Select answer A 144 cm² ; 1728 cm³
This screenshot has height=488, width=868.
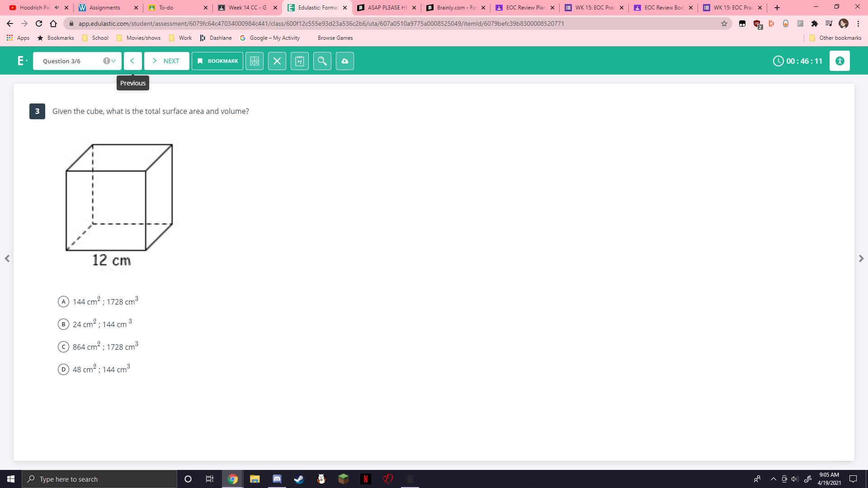[64, 302]
